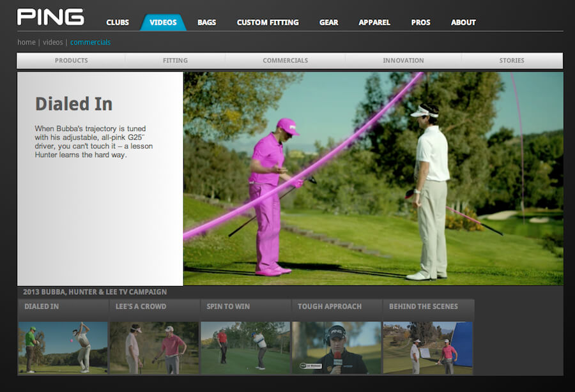This screenshot has width=575, height=392.
Task: Select the Tough Approach video thumbnail
Action: (x=337, y=347)
